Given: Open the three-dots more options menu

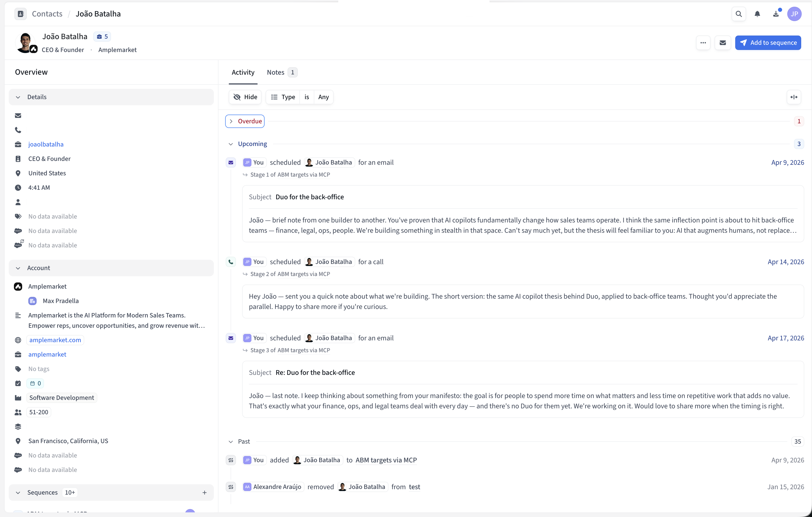Looking at the screenshot, I should pos(703,43).
